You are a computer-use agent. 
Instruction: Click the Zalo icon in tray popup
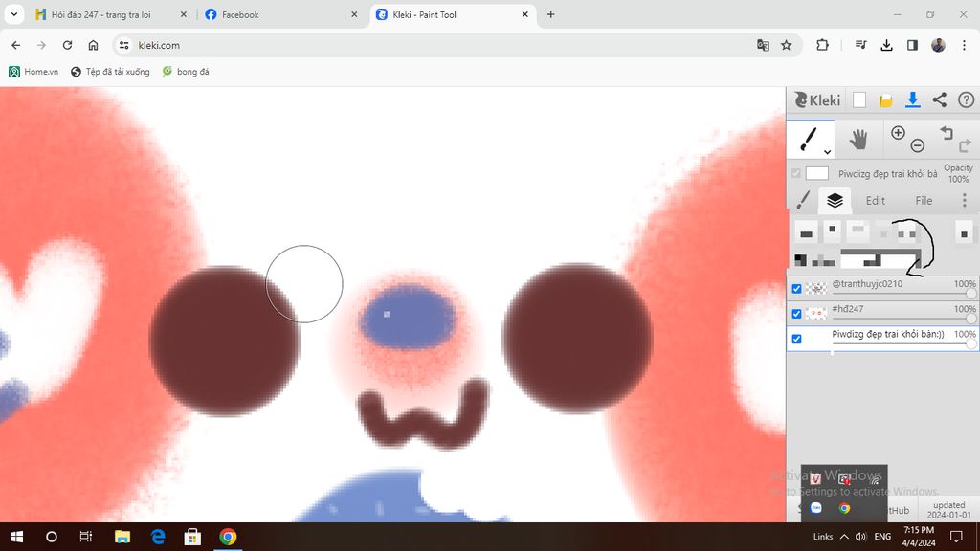[816, 508]
